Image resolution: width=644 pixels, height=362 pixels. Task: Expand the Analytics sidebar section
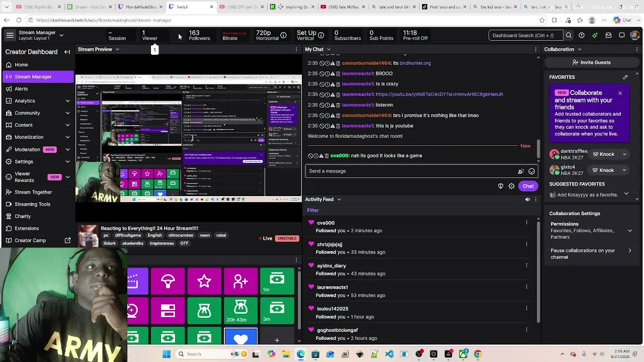click(x=67, y=101)
